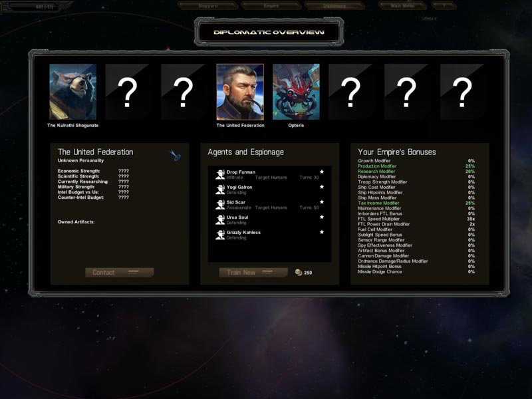
Task: Click the star next to Sid Scar
Action: point(322,202)
